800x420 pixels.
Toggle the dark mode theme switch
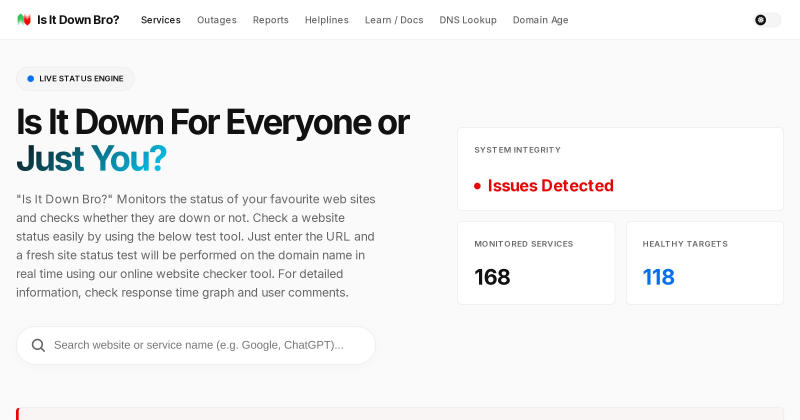(767, 20)
